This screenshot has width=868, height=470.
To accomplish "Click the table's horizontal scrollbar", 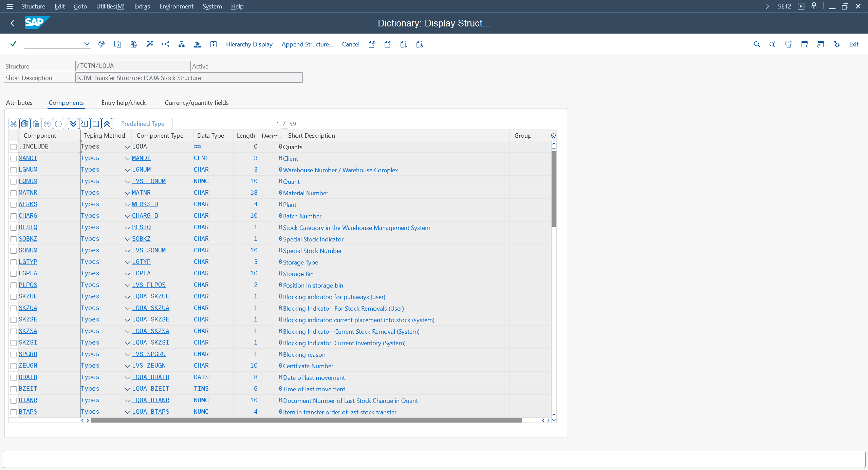I will (x=306, y=420).
